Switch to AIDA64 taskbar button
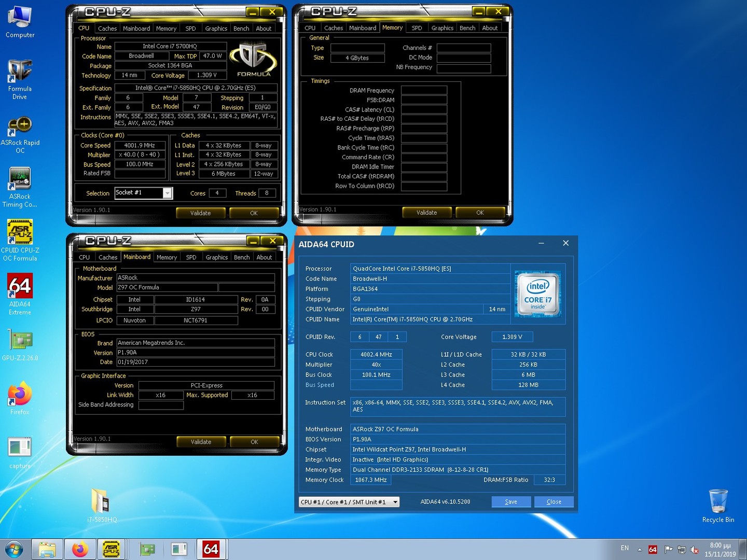The height and width of the screenshot is (560, 747). (211, 549)
